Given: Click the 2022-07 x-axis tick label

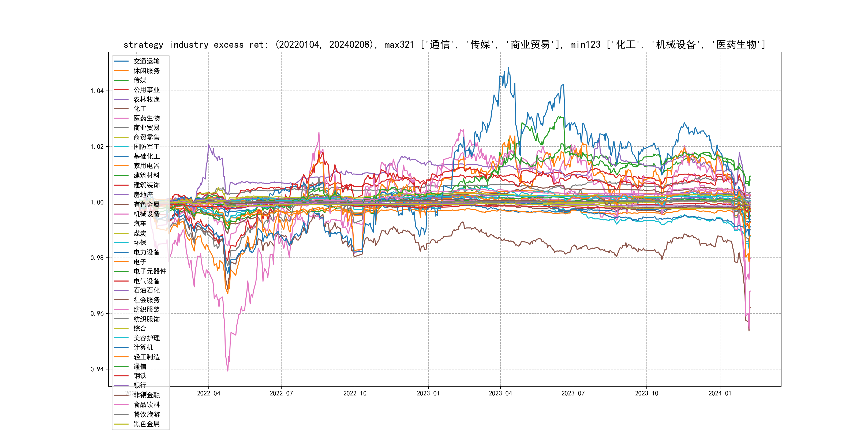Looking at the screenshot, I should (x=281, y=394).
